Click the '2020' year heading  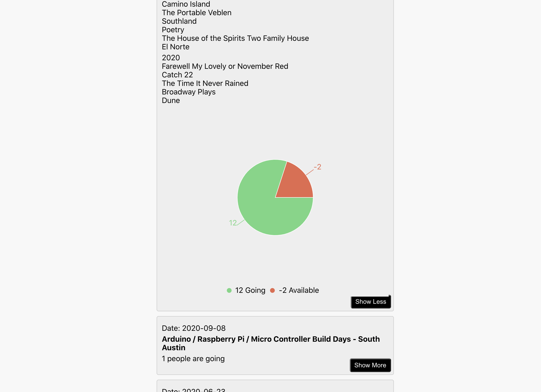click(x=171, y=58)
